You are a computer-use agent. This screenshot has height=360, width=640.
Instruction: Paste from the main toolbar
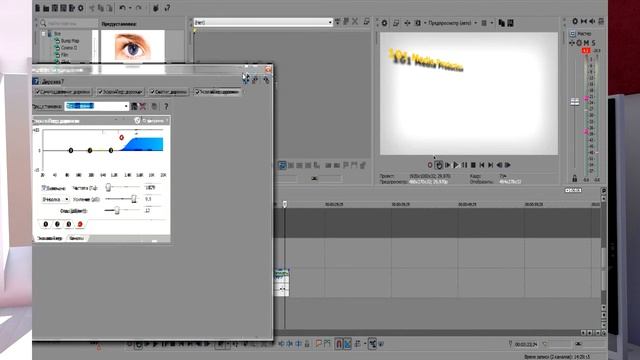(109, 8)
